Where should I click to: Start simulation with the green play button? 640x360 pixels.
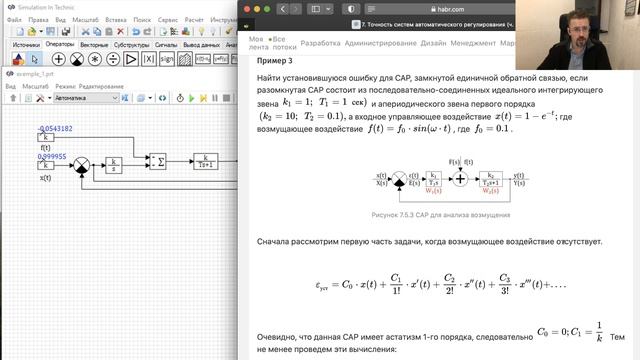click(191, 98)
